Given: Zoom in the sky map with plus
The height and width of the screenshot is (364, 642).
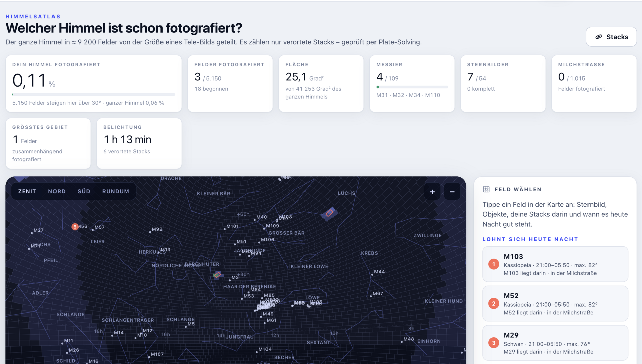Looking at the screenshot, I should pyautogui.click(x=432, y=192).
